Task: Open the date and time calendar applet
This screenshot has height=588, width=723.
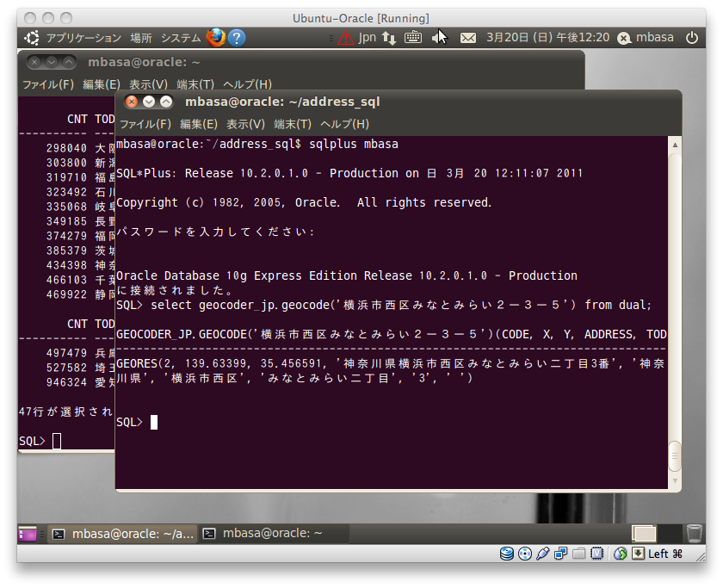Action: (547, 37)
